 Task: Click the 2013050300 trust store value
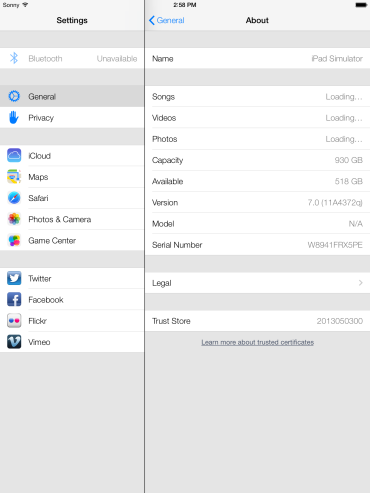[340, 321]
